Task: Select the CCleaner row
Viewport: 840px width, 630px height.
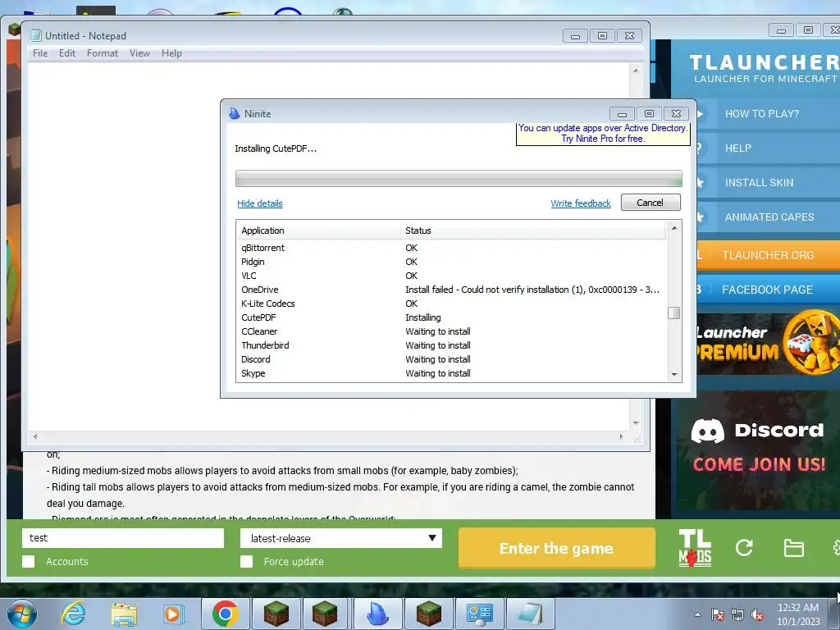Action: (x=452, y=331)
